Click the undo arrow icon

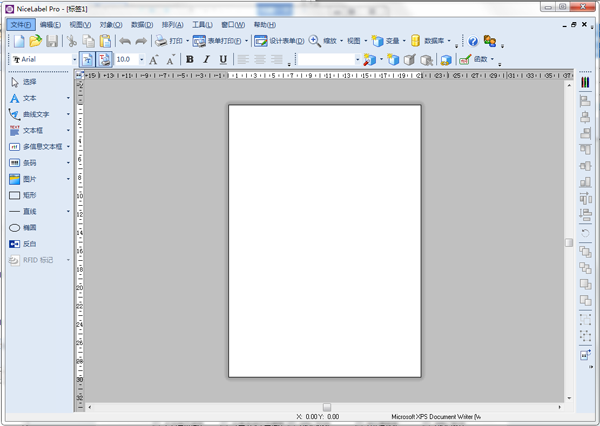(x=124, y=41)
